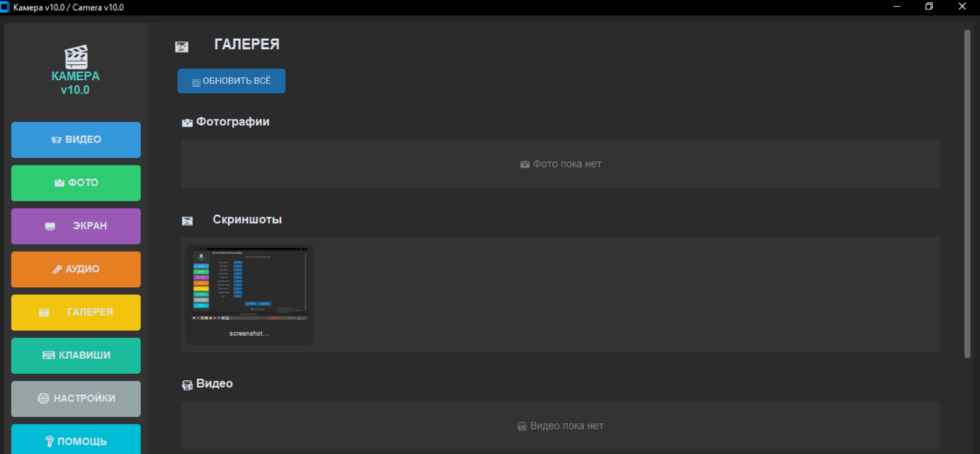Screen dimensions: 980x454
Task: Click the camera icon next to Фотографии
Action: click(187, 123)
